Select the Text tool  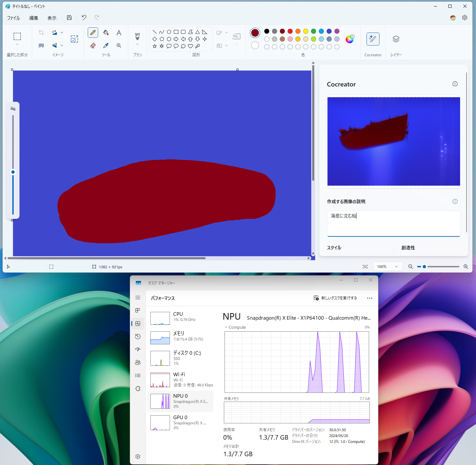pyautogui.click(x=119, y=33)
